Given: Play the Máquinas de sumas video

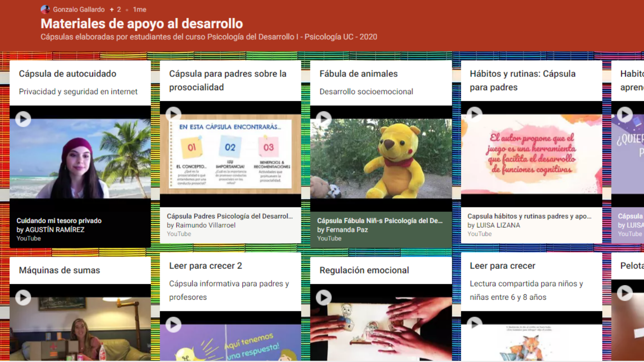Looking at the screenshot, I should (x=23, y=297).
